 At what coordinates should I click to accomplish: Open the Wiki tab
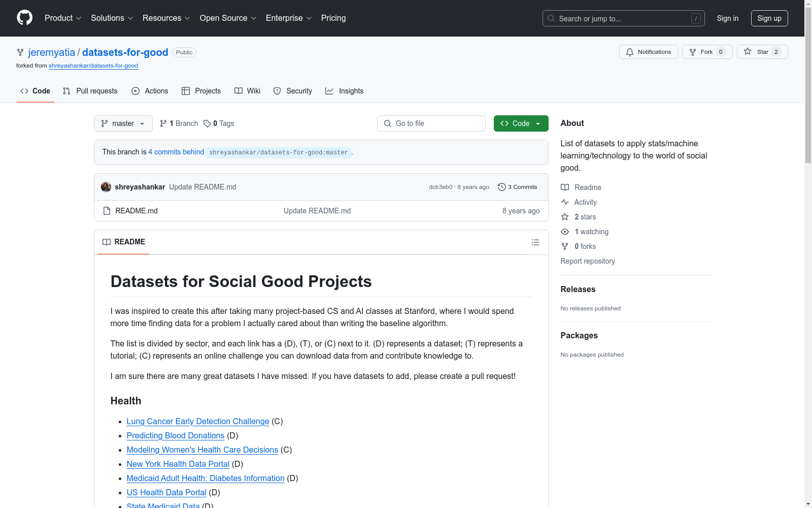point(248,91)
